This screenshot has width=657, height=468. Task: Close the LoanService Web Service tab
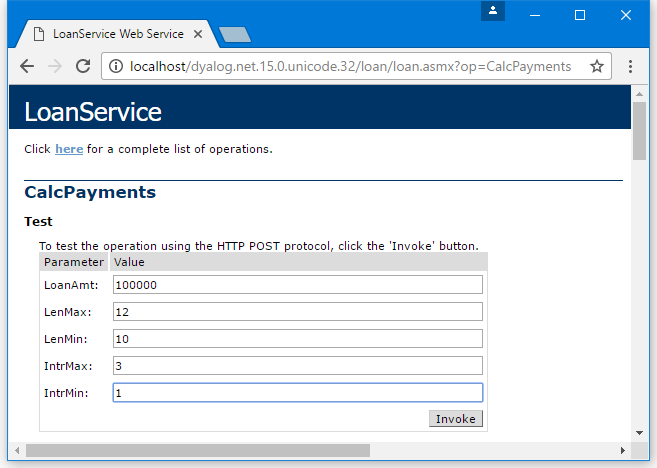click(198, 34)
